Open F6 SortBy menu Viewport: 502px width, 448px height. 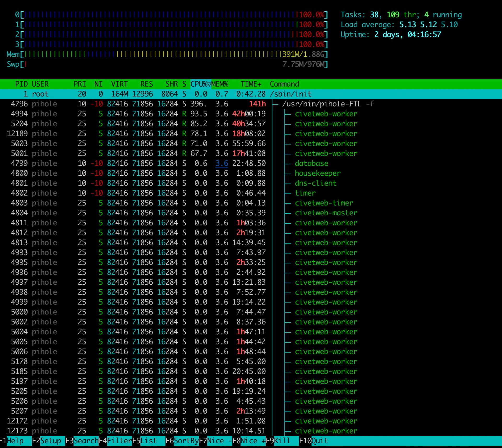point(186,441)
